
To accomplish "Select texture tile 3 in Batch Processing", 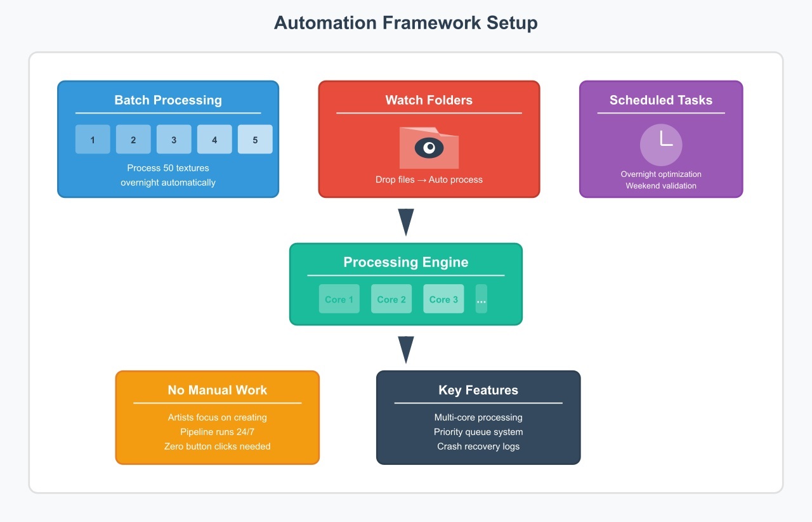I will [174, 139].
